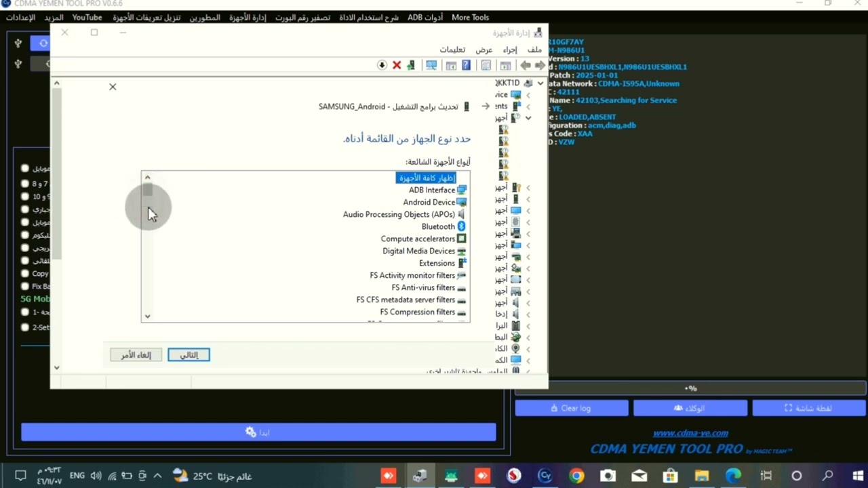Show hidden system tray icons chevron
This screenshot has width=868, height=488.
click(x=157, y=476)
